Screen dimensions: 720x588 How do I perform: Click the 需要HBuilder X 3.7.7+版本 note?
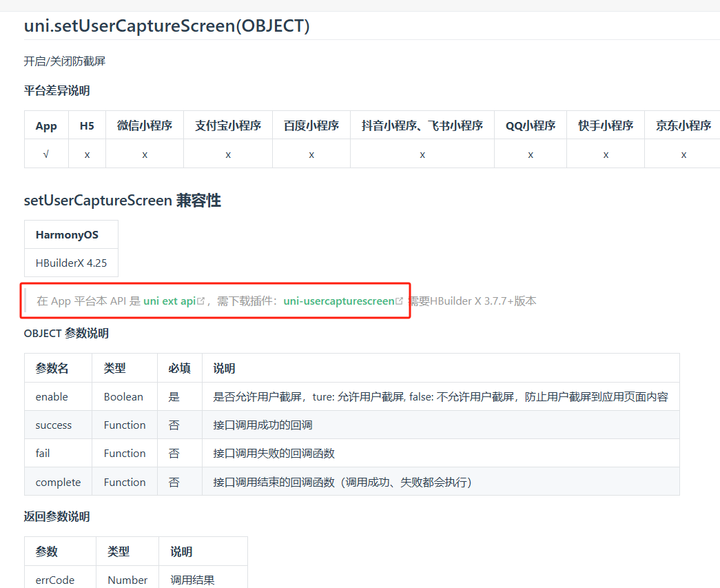[473, 301]
